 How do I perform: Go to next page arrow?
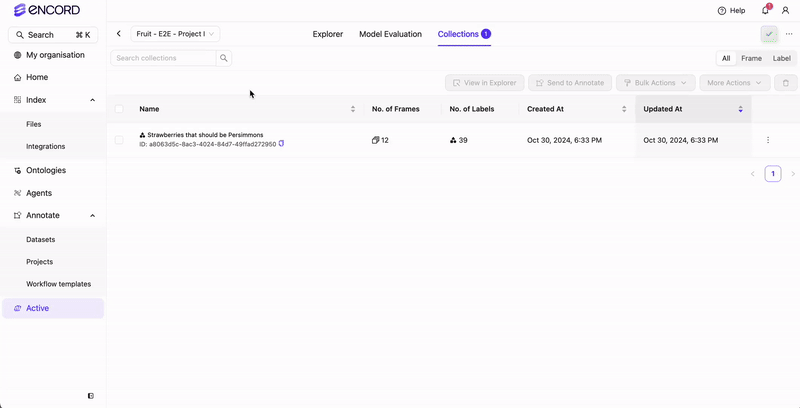[793, 174]
